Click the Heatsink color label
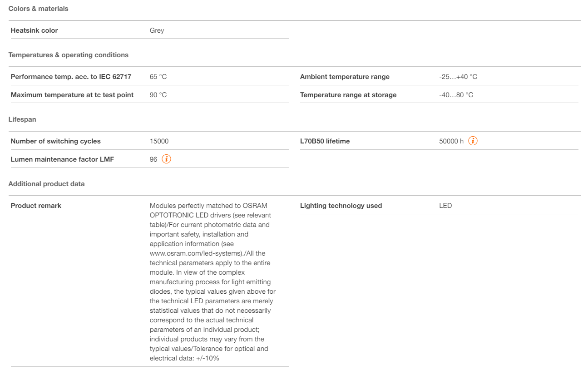The image size is (588, 370). tap(34, 30)
